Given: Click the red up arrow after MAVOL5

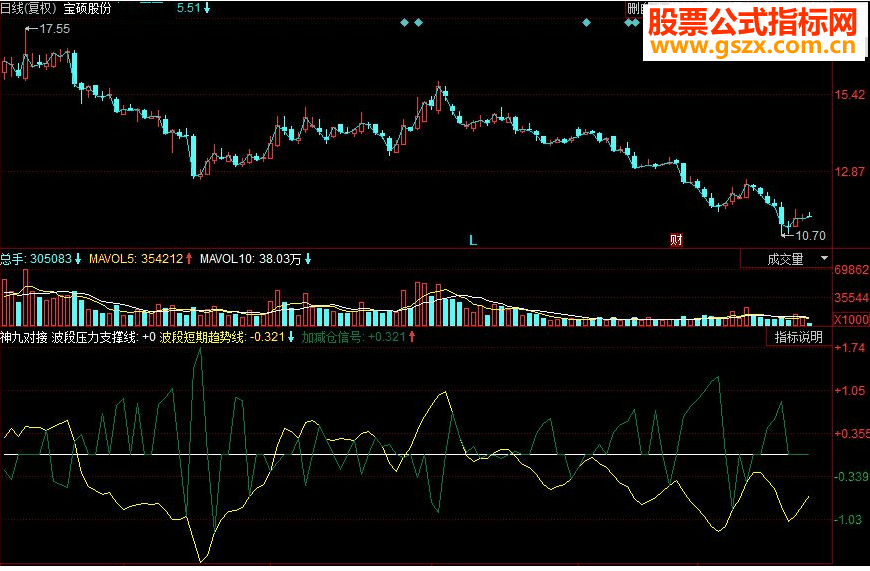Looking at the screenshot, I should (189, 259).
